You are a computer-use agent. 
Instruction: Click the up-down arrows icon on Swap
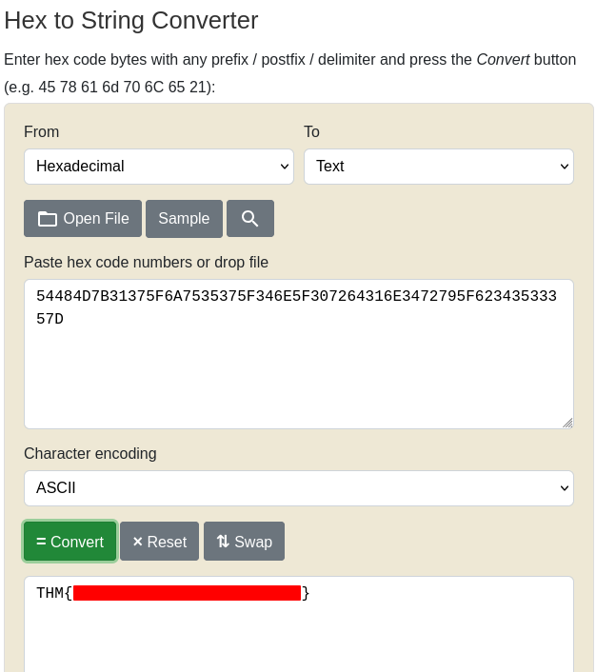point(223,542)
